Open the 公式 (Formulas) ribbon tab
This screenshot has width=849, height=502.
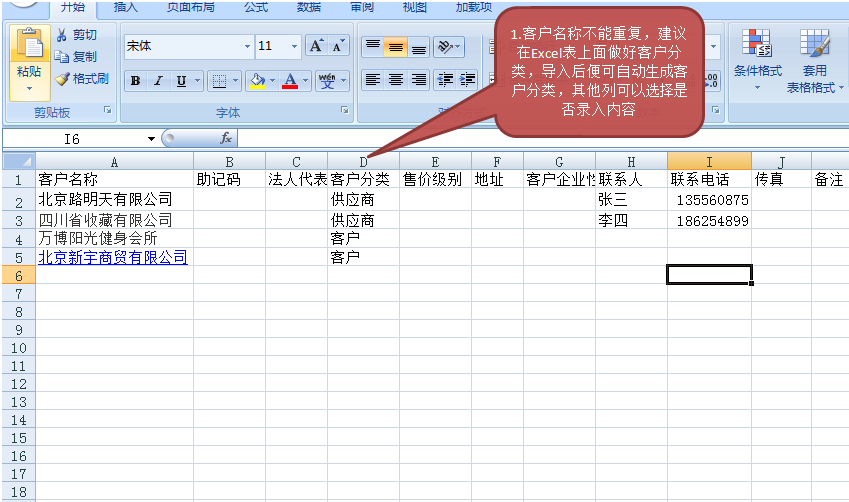(255, 7)
